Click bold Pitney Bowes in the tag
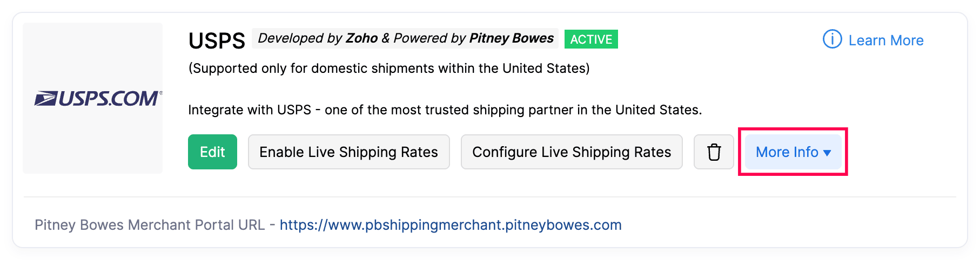 tap(511, 38)
